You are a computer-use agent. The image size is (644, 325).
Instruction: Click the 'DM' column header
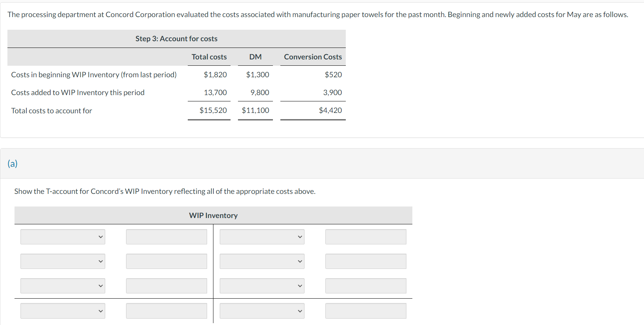coord(255,57)
